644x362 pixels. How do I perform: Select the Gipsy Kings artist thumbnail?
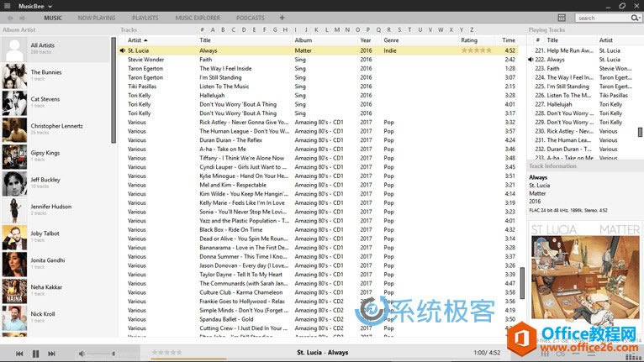pyautogui.click(x=14, y=156)
